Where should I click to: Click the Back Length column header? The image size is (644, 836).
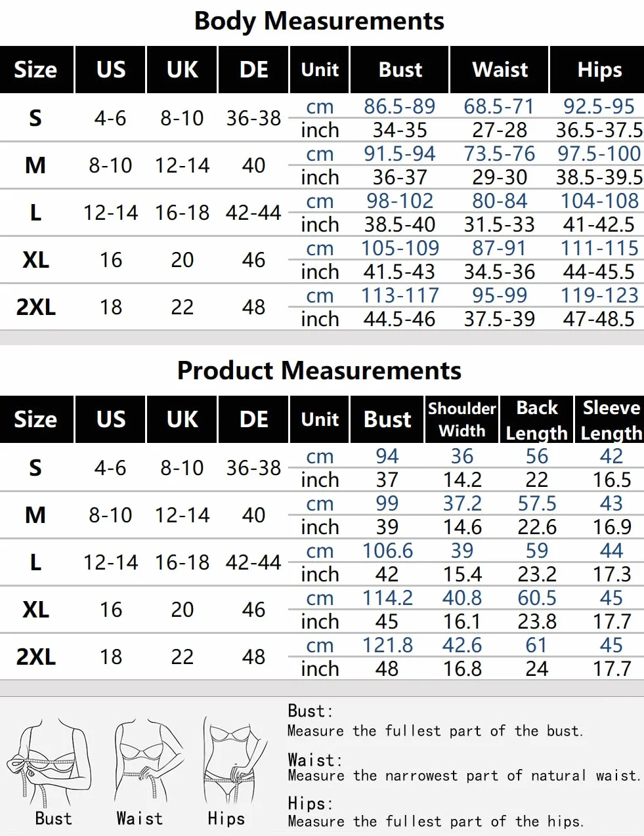[536, 419]
